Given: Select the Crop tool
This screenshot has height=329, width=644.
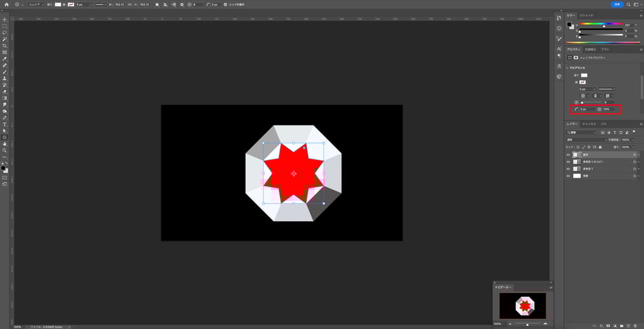Looking at the screenshot, I should (x=5, y=45).
